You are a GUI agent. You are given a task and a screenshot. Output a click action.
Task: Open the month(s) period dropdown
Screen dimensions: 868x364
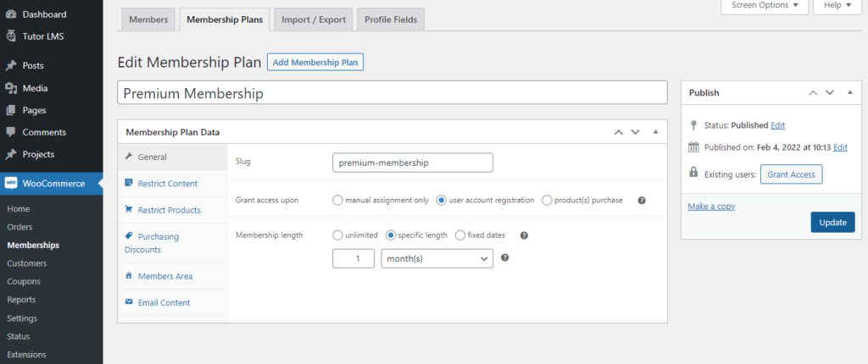tap(437, 258)
